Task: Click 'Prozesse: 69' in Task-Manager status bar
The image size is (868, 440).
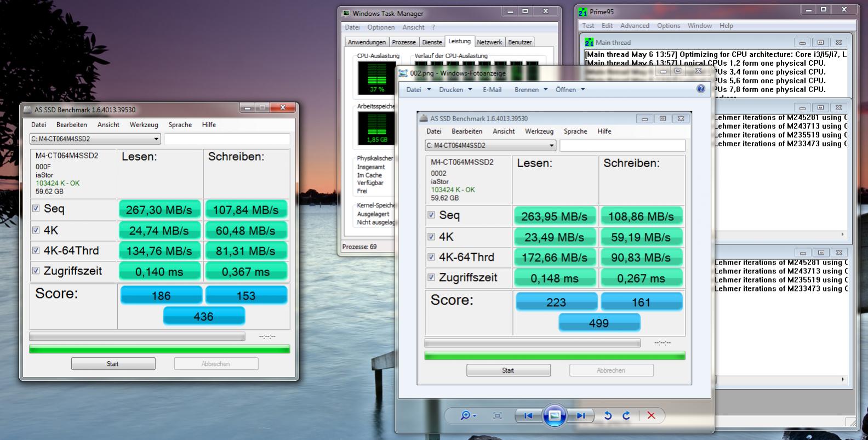Action: pyautogui.click(x=359, y=247)
